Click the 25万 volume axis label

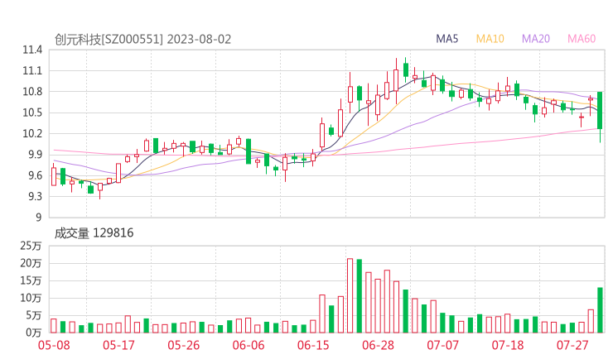point(31,246)
